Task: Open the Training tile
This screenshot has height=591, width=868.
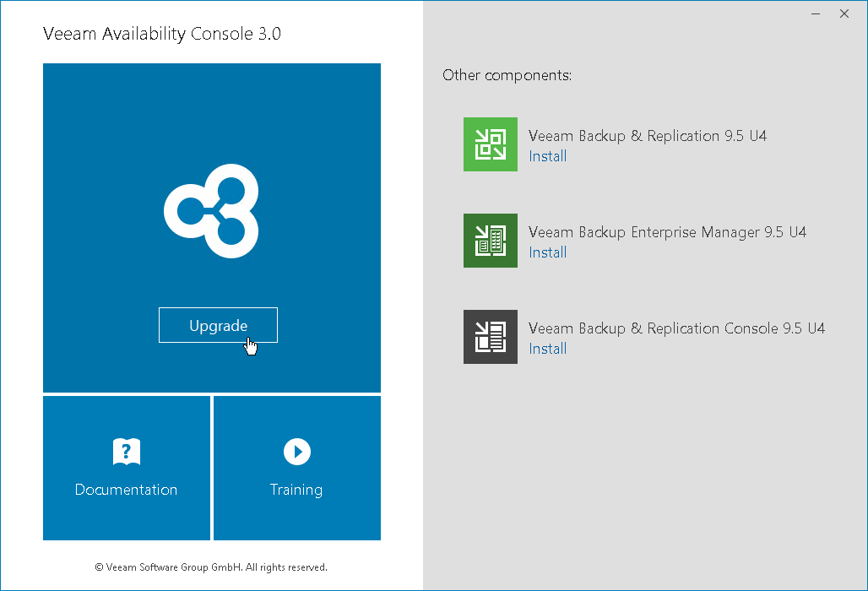Action: (x=297, y=468)
